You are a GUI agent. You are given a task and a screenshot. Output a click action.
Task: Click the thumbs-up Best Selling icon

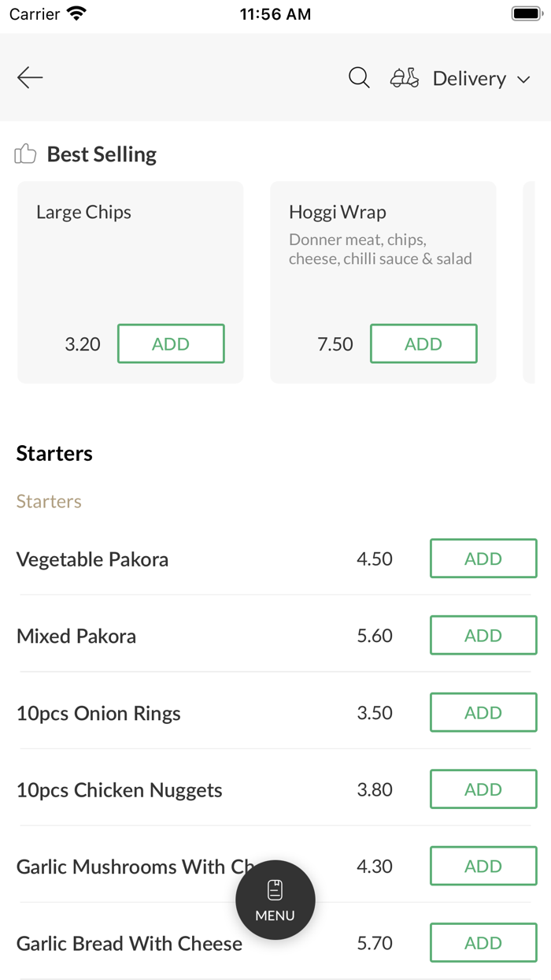[x=25, y=154]
